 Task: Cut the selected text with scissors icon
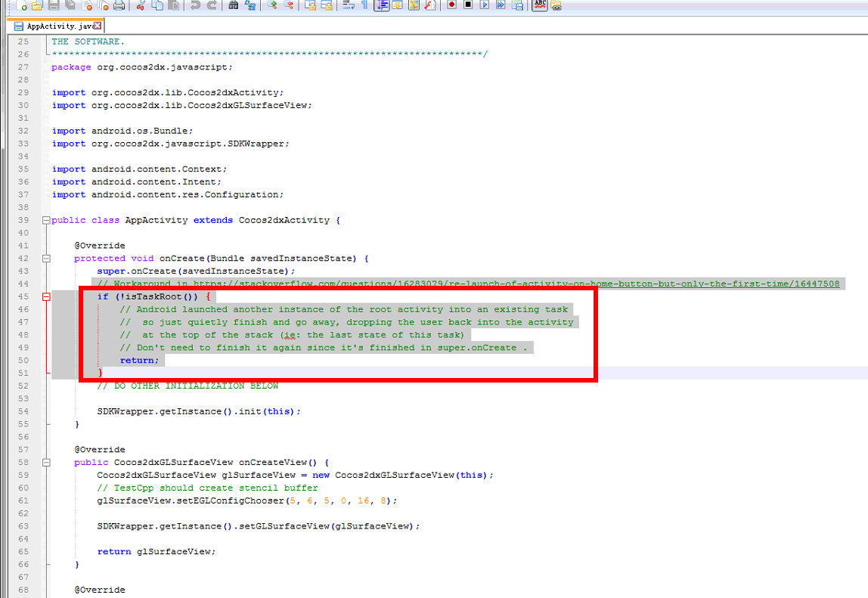tap(141, 5)
